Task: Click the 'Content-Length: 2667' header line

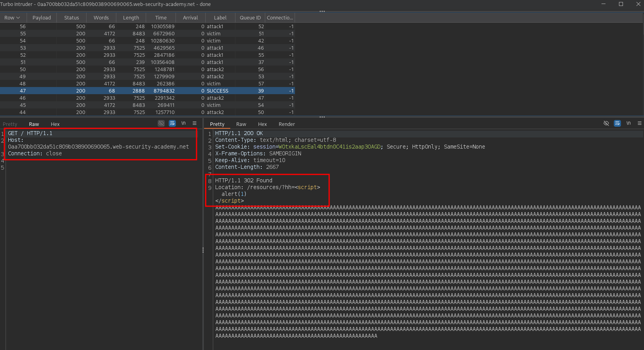Action: [247, 167]
